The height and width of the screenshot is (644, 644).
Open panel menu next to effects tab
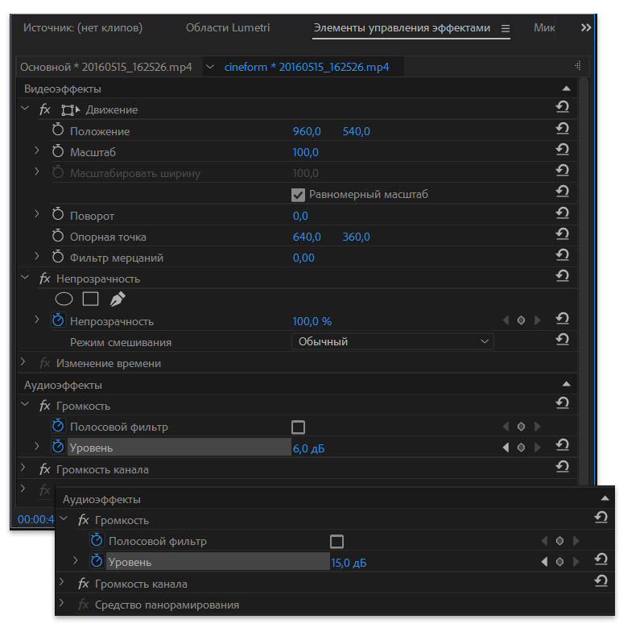(506, 28)
